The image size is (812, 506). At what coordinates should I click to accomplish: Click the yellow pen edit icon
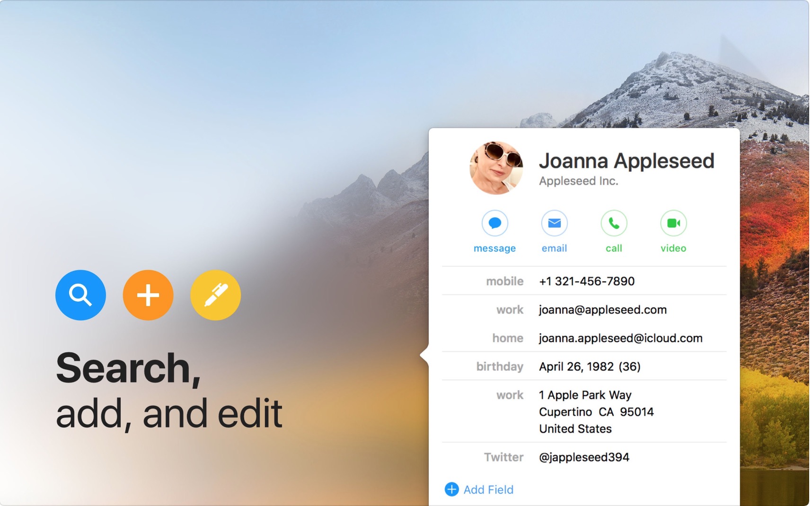(x=216, y=295)
